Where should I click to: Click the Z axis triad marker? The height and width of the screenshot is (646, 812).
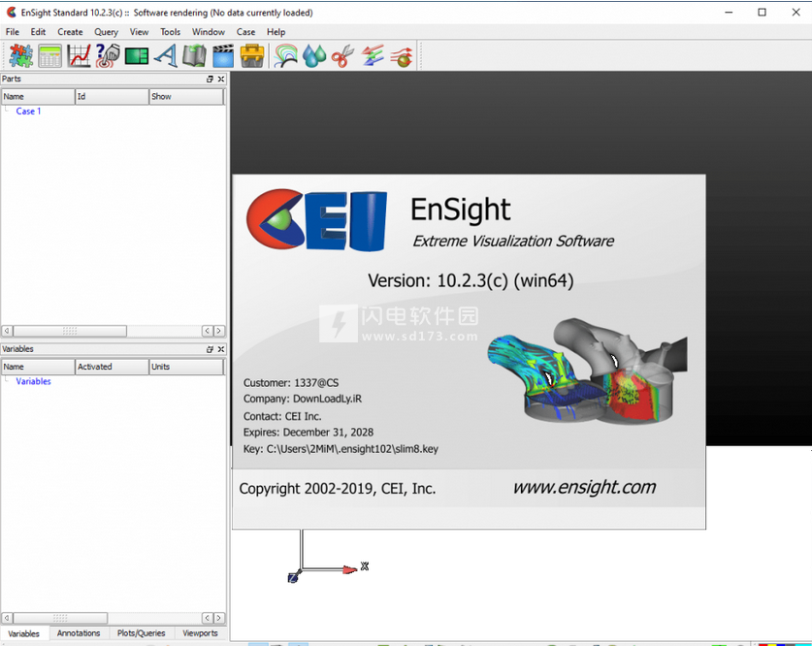pos(293,577)
